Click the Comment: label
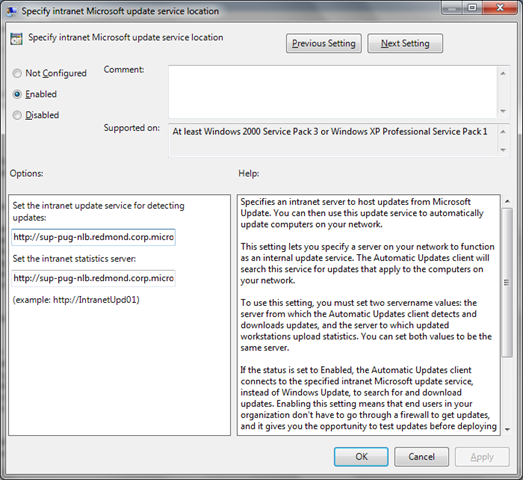 point(124,69)
